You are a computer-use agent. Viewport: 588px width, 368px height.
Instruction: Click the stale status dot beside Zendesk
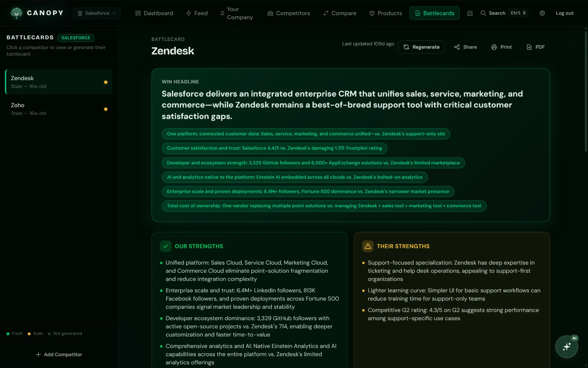(106, 82)
